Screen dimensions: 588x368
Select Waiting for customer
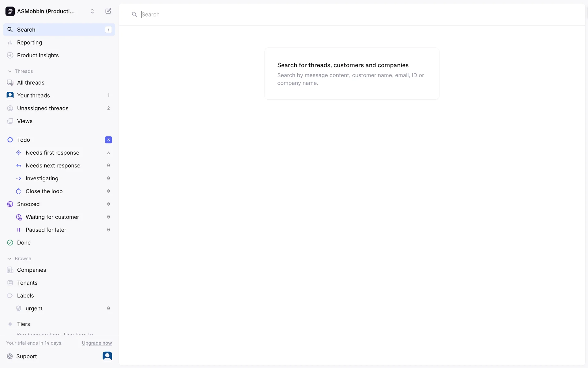click(x=52, y=217)
